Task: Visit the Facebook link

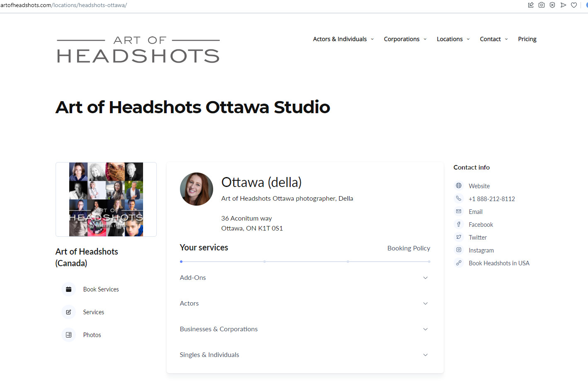Action: (x=481, y=225)
